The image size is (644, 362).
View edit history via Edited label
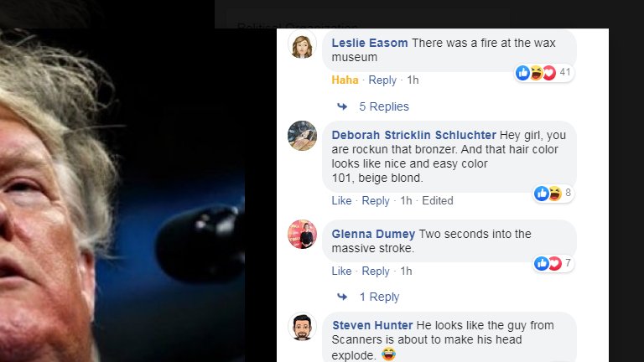438,201
